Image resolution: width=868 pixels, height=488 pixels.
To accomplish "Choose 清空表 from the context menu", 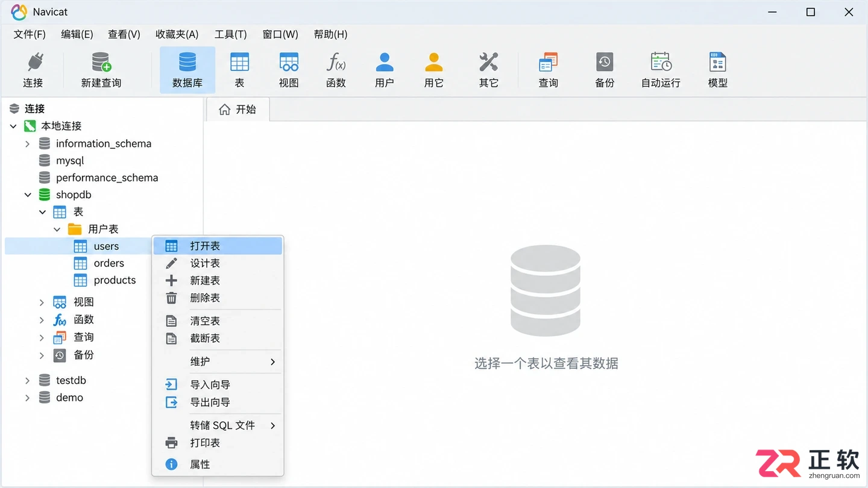I will (218, 321).
